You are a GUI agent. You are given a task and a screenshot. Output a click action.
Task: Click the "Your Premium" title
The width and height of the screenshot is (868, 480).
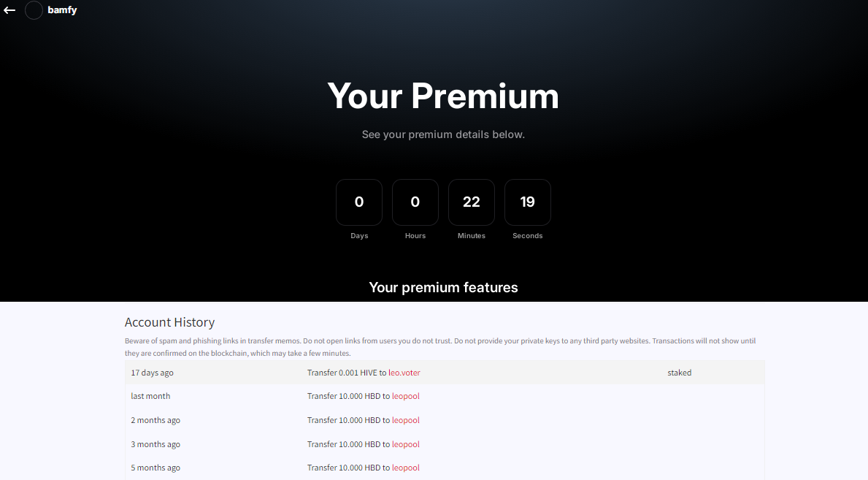pos(442,96)
